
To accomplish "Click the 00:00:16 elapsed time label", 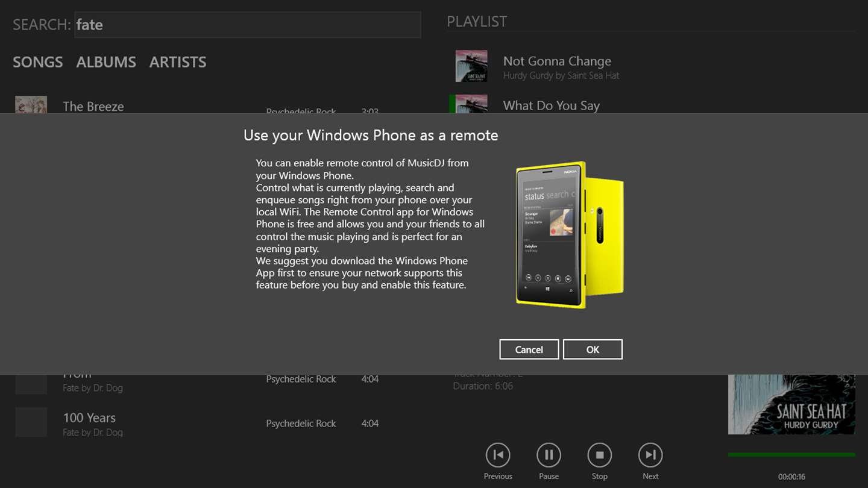I will point(791,477).
